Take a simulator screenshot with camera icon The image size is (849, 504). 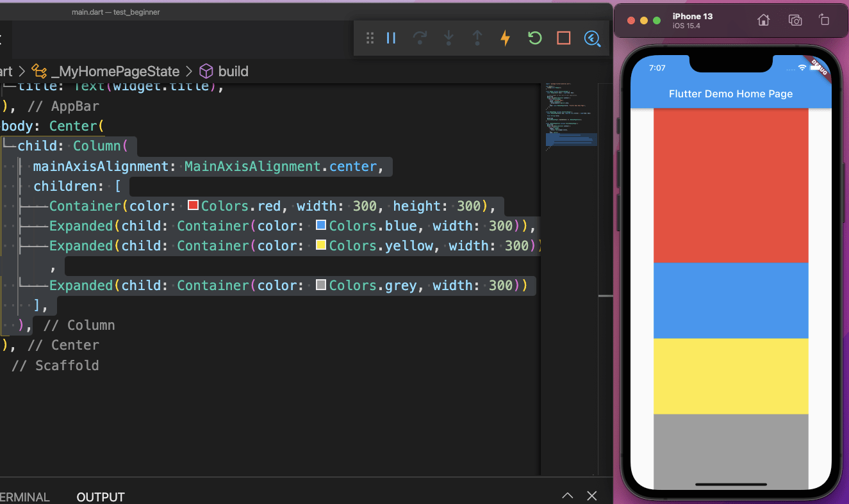coord(795,20)
